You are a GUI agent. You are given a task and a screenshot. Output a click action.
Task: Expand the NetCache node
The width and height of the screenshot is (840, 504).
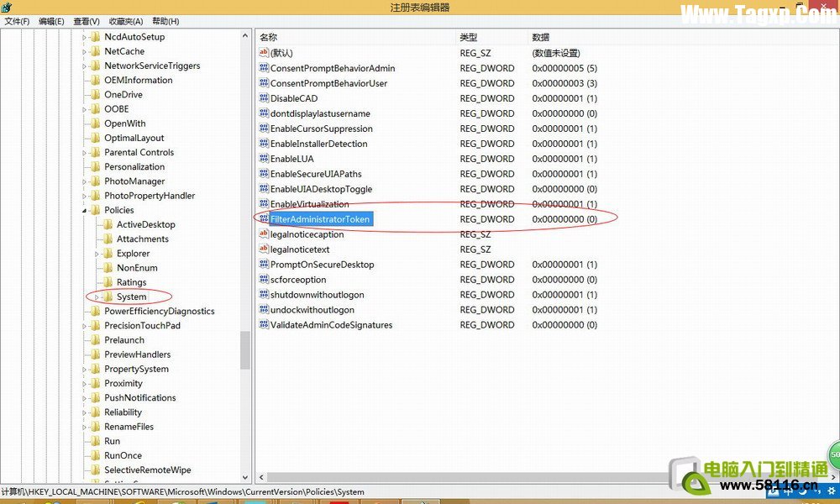tap(84, 51)
